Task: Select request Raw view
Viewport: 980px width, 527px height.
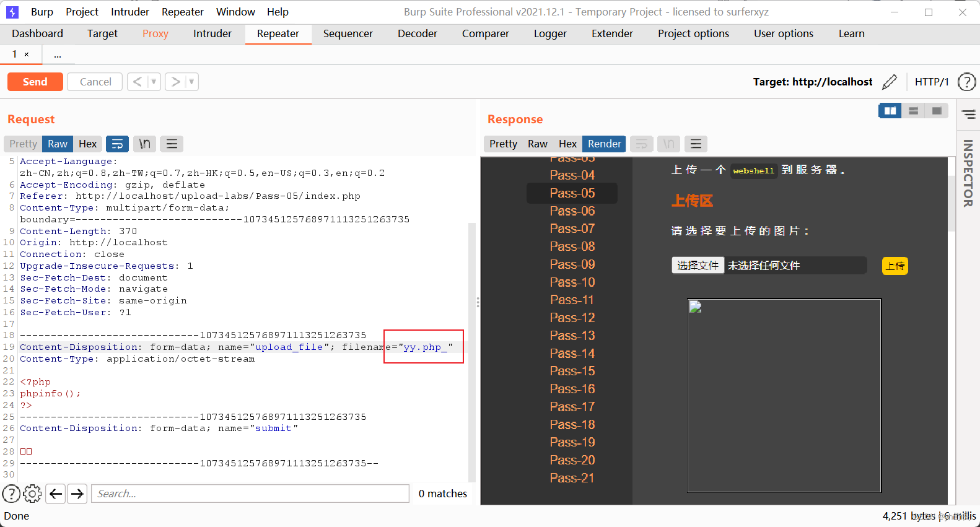Action: pos(58,144)
